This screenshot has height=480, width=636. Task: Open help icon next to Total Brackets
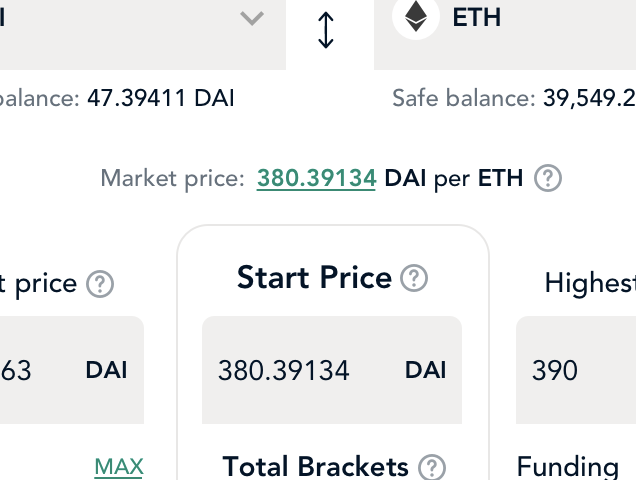point(432,467)
